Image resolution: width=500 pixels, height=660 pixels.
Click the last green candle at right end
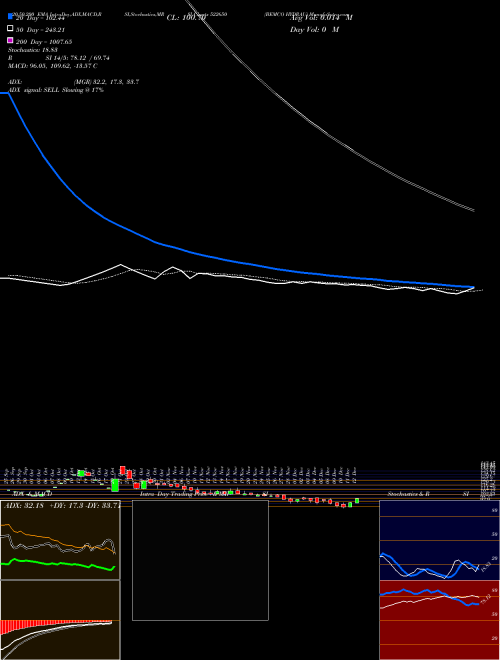pyautogui.click(x=357, y=500)
